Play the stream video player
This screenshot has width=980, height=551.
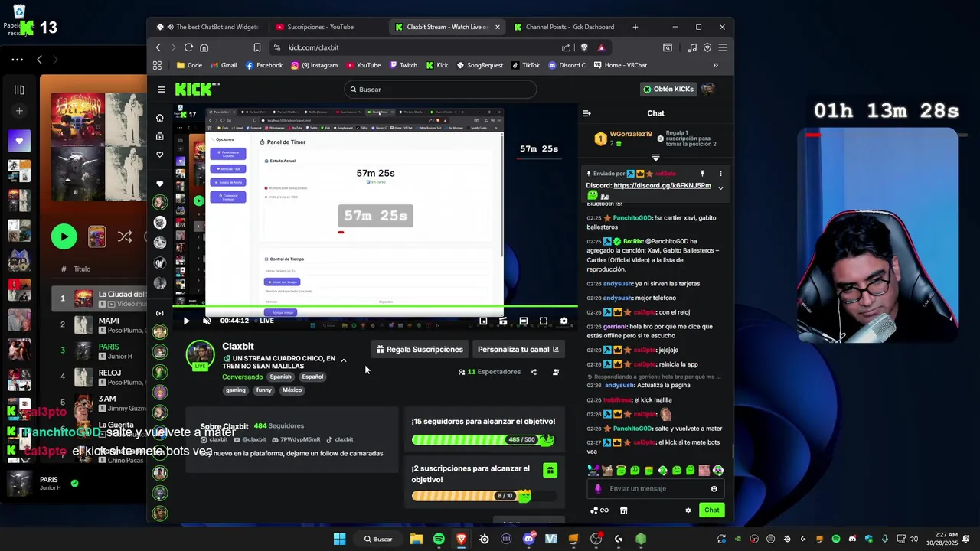(x=186, y=321)
